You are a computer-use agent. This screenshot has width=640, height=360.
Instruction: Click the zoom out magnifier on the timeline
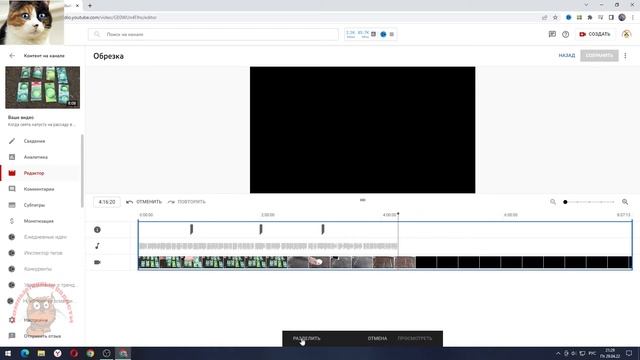(x=553, y=202)
